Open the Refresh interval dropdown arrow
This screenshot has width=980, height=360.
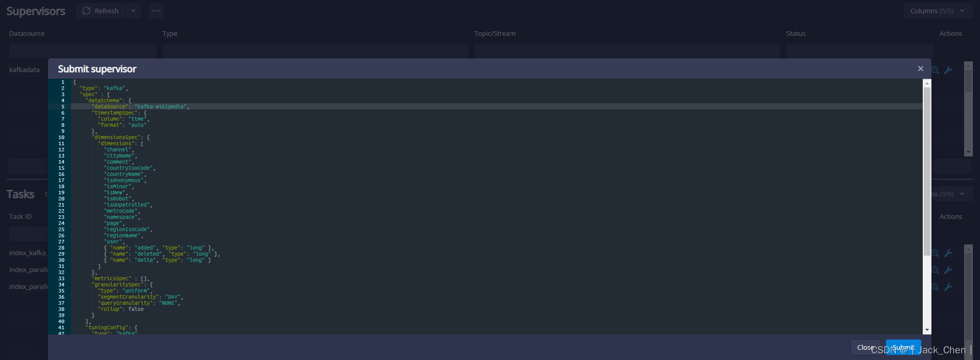point(133,11)
